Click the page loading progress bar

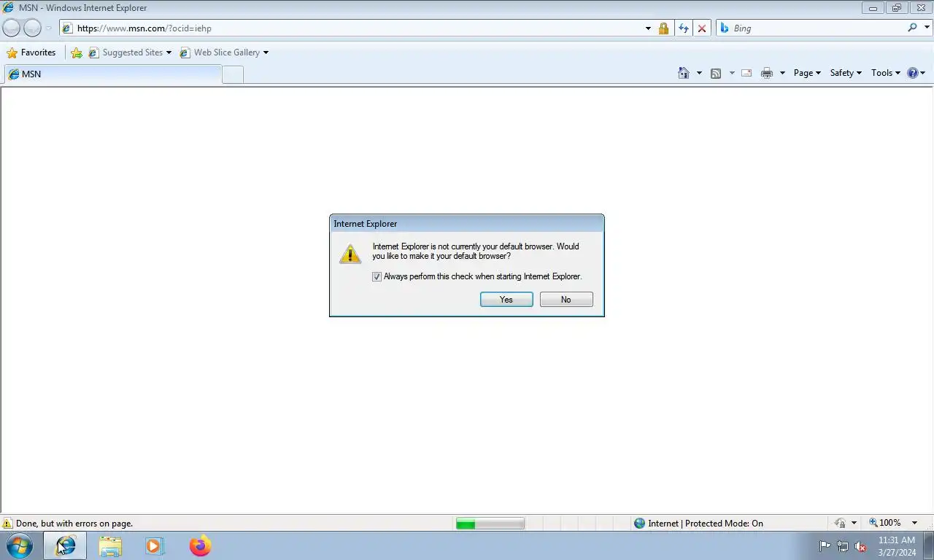coord(490,524)
